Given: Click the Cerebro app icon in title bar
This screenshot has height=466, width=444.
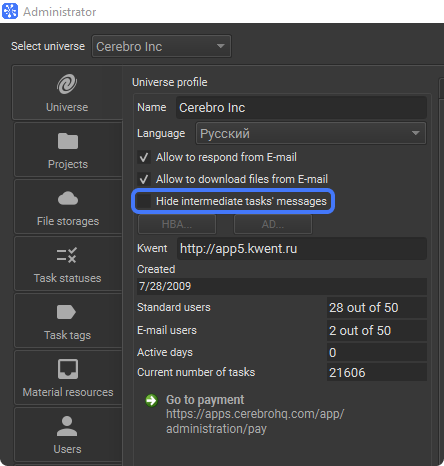Looking at the screenshot, I should (x=10, y=11).
